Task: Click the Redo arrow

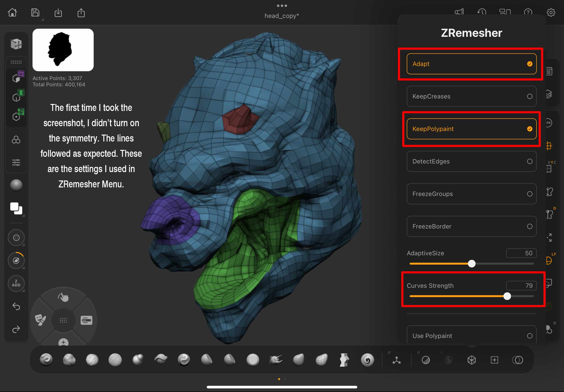Action: click(16, 329)
